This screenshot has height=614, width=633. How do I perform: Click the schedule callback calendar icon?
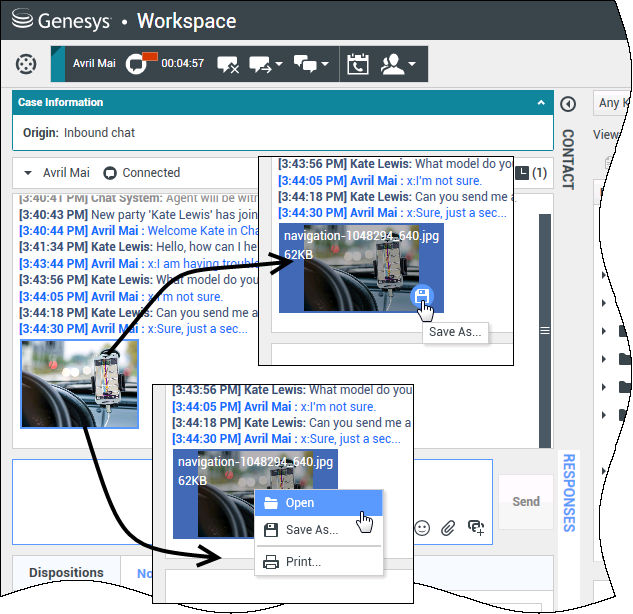coord(357,64)
